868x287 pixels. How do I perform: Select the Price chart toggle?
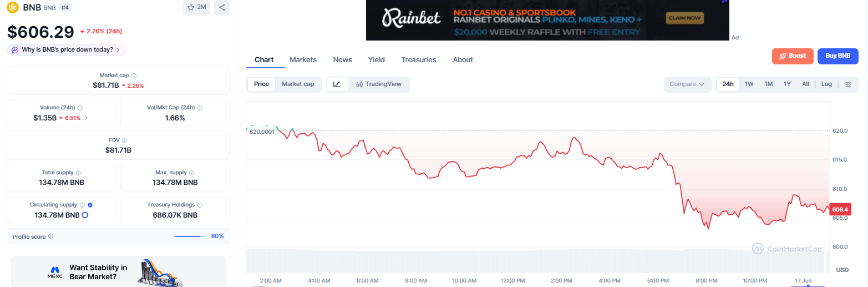point(261,84)
